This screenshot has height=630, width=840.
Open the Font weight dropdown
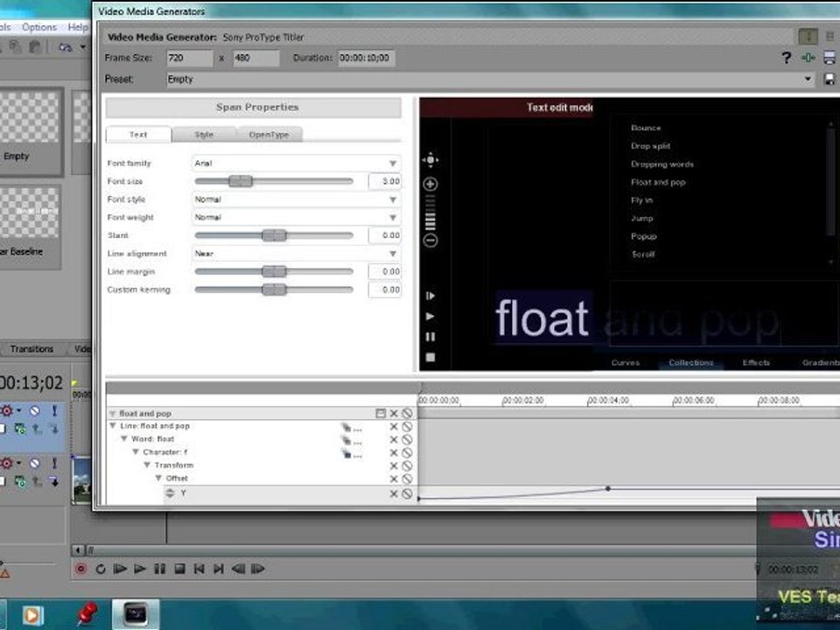click(296, 218)
